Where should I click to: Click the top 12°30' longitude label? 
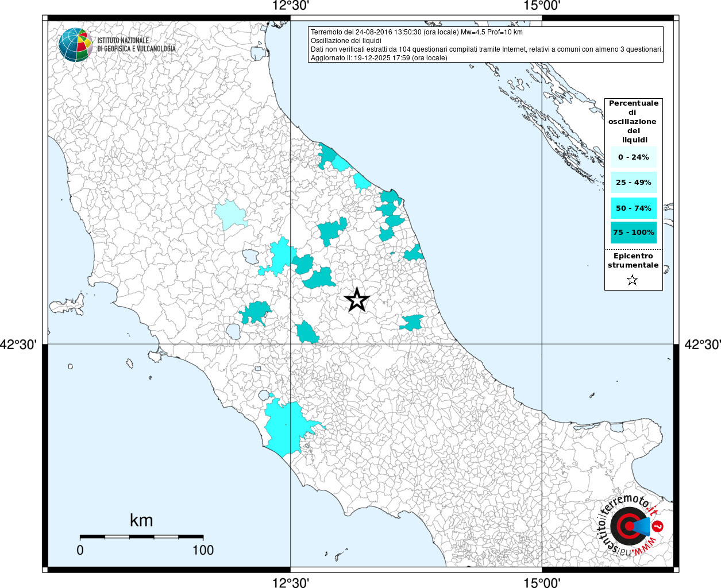[291, 6]
